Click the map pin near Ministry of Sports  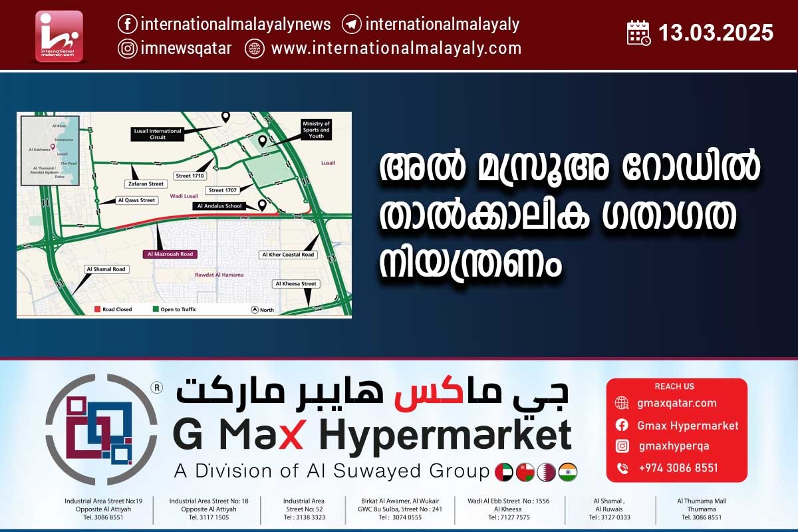pos(262,141)
